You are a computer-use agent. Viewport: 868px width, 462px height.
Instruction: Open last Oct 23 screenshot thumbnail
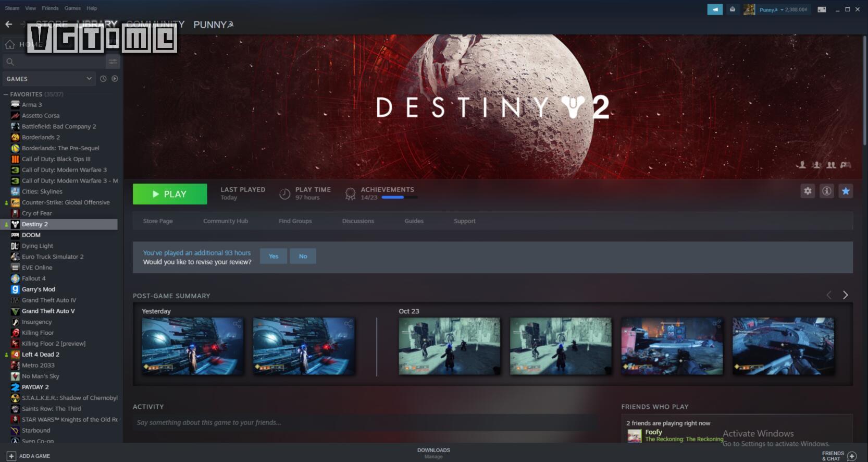click(783, 346)
